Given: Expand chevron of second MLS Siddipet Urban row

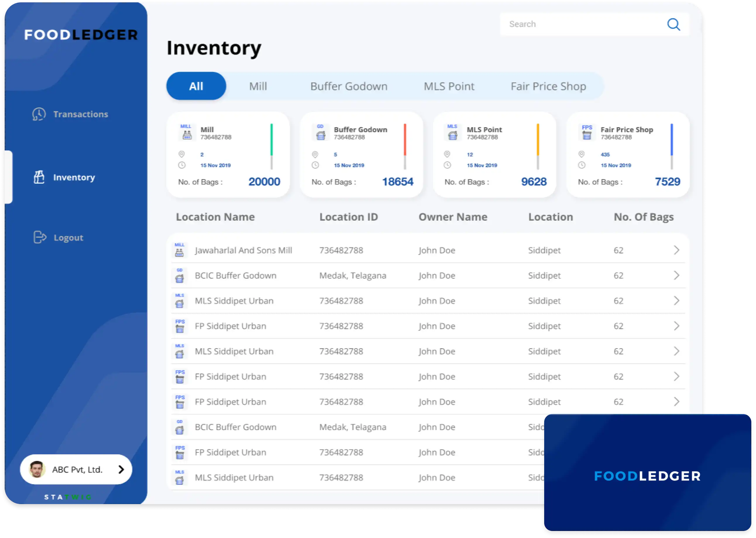Looking at the screenshot, I should tap(677, 351).
